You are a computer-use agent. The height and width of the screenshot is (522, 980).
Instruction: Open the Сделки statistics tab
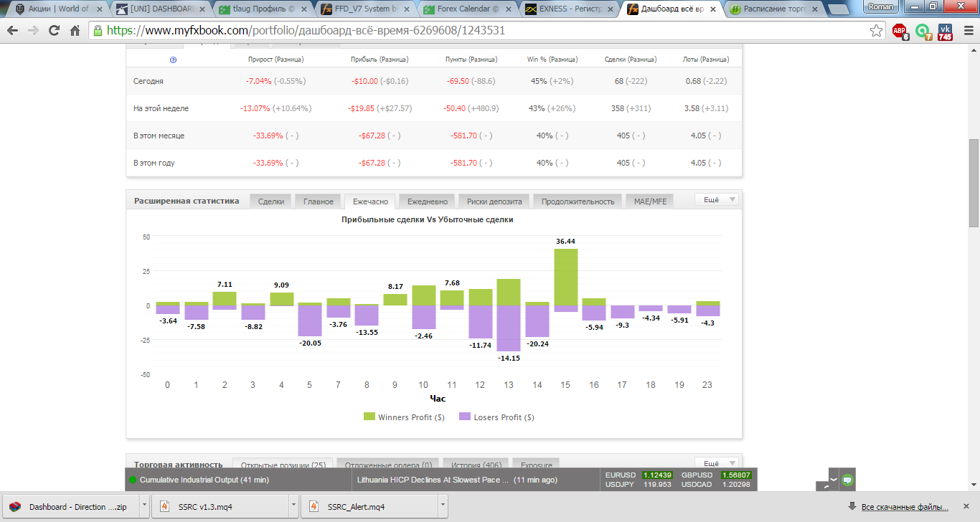pos(270,201)
